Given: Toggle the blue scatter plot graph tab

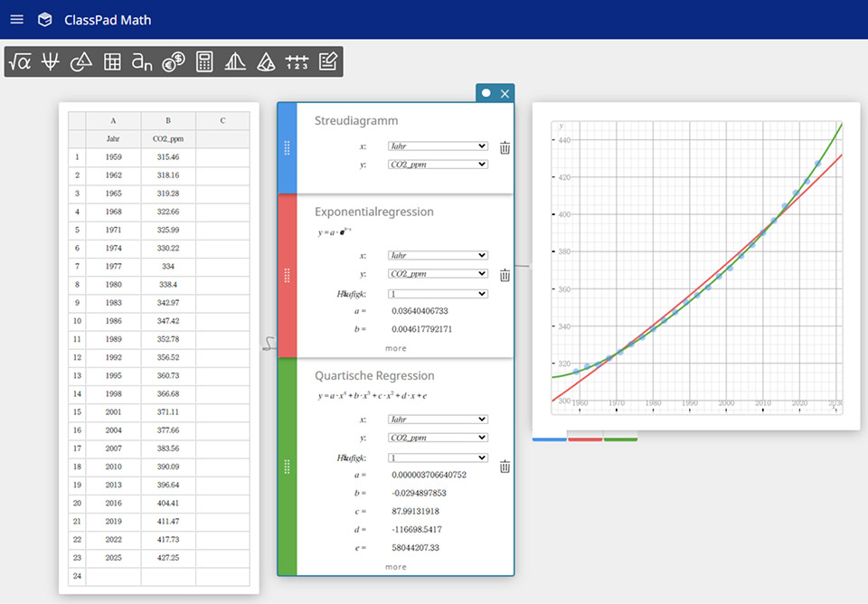Looking at the screenshot, I should tap(550, 439).
